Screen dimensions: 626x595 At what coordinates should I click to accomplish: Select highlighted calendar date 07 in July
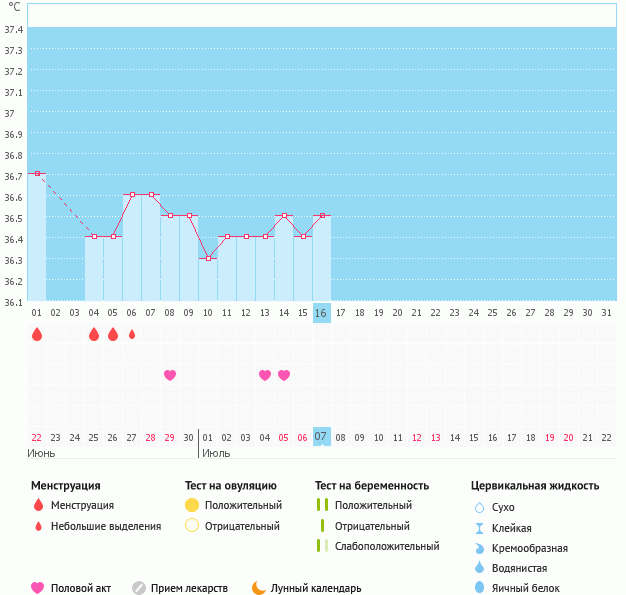321,437
